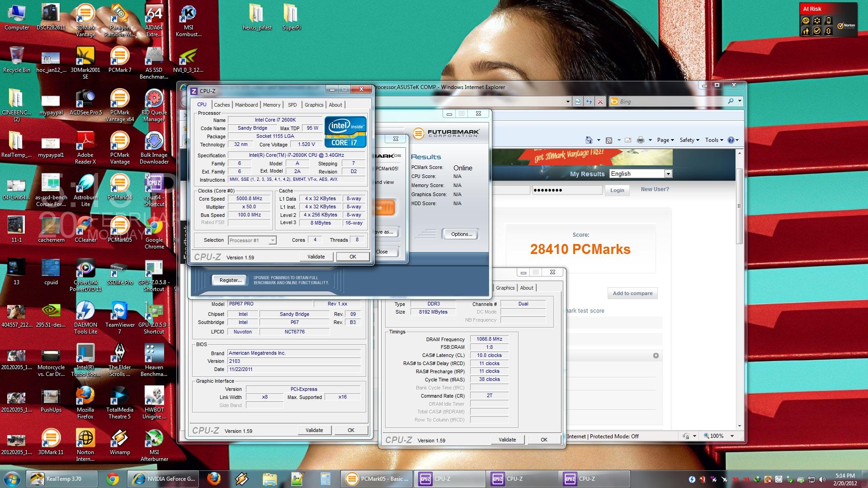Switch to PCMark05 Basic taskbar button
The height and width of the screenshot is (488, 868).
point(377,479)
